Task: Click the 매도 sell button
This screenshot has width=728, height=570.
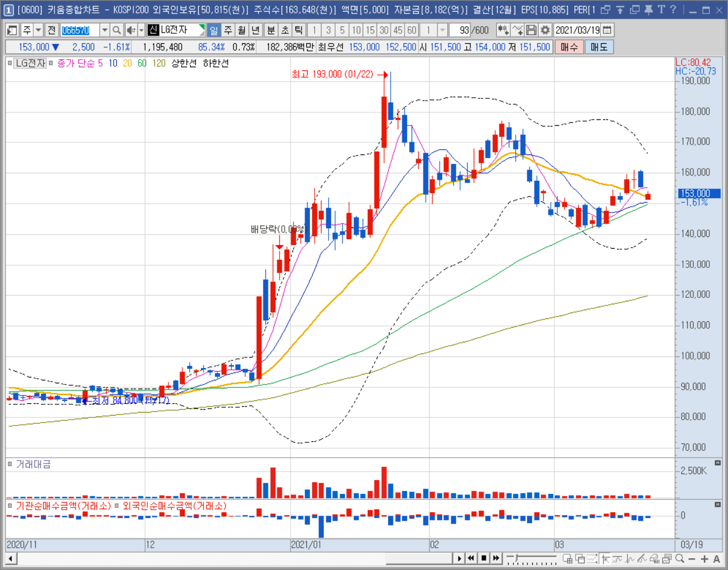Action: click(x=599, y=47)
